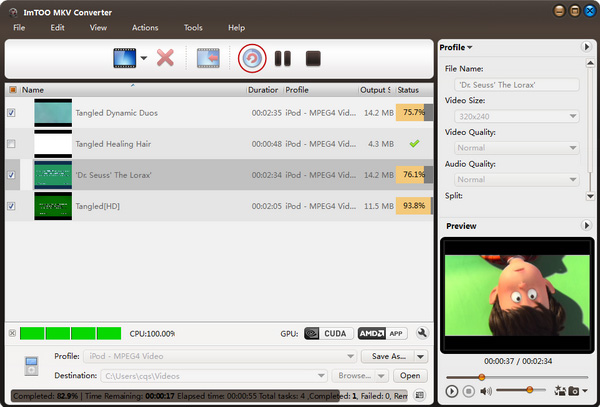
Task: Open the Help menu
Action: 236,28
